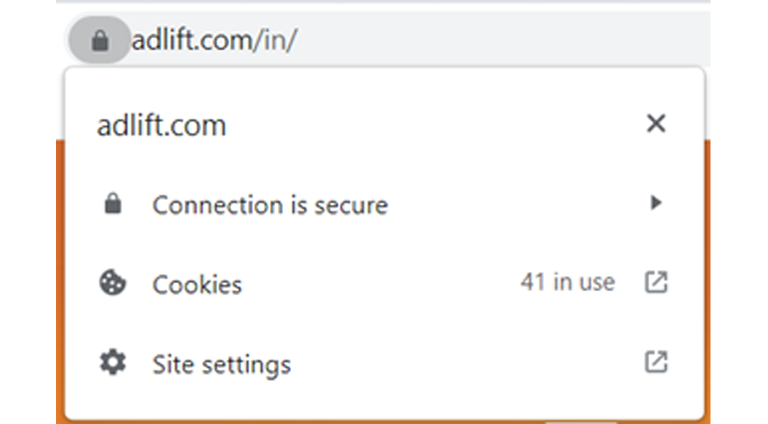Click the empty address bar area after URL

tap(504, 40)
